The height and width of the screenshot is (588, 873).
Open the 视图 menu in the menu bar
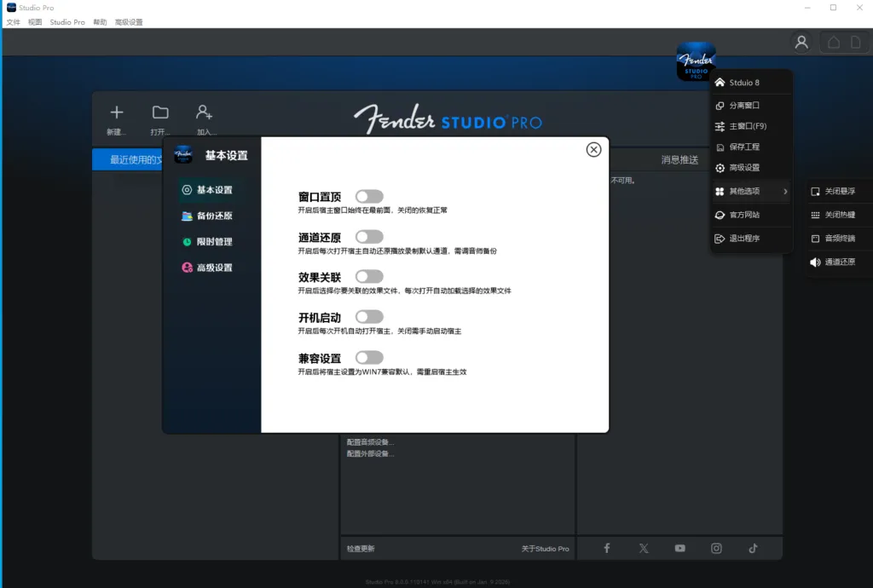(35, 22)
